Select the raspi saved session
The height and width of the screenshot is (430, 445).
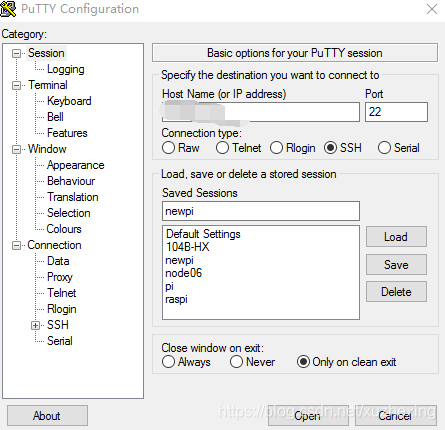tap(176, 299)
